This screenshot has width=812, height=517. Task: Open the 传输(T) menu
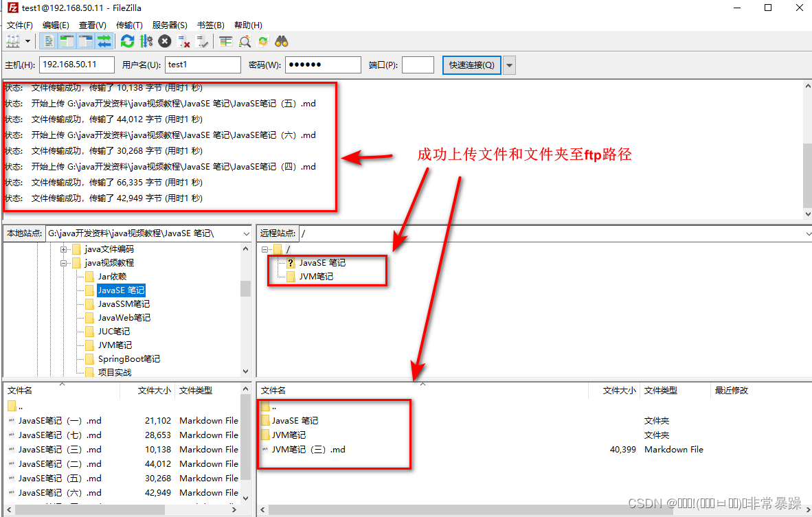click(129, 25)
